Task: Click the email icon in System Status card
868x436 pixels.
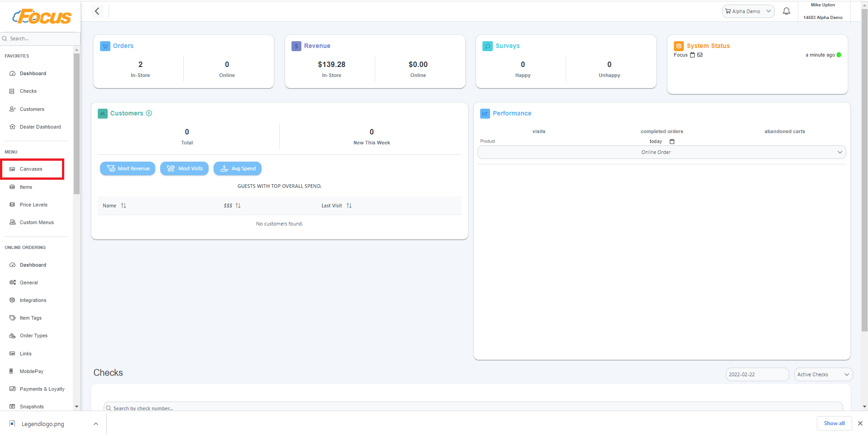Action: tap(699, 55)
